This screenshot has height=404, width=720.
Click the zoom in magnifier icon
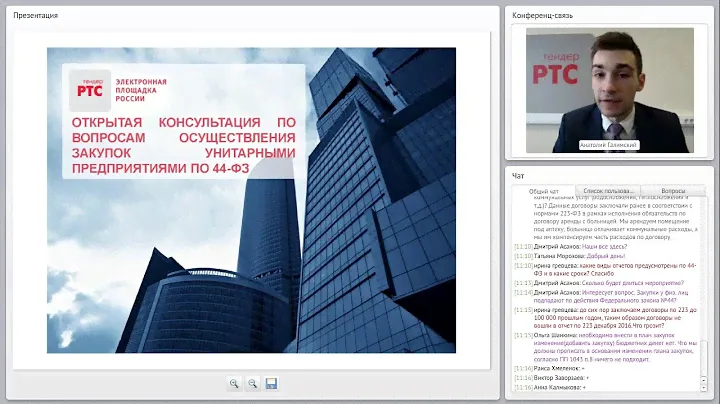click(234, 383)
